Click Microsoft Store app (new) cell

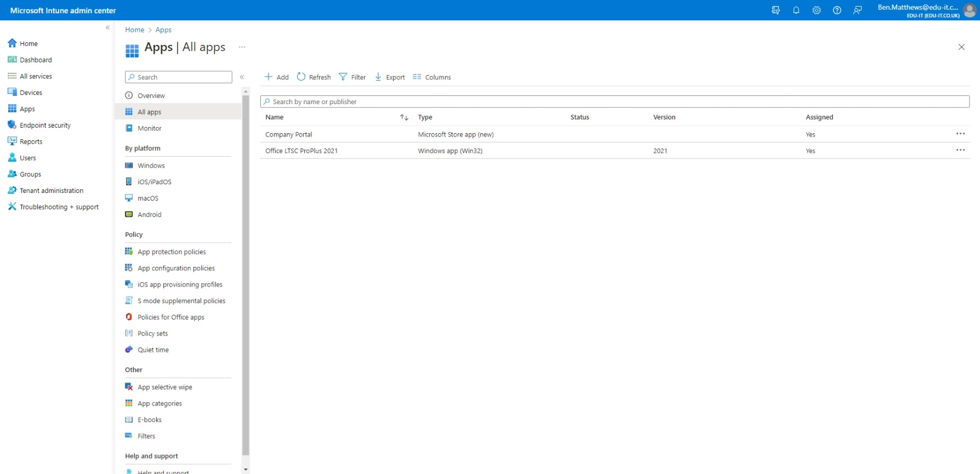[455, 134]
